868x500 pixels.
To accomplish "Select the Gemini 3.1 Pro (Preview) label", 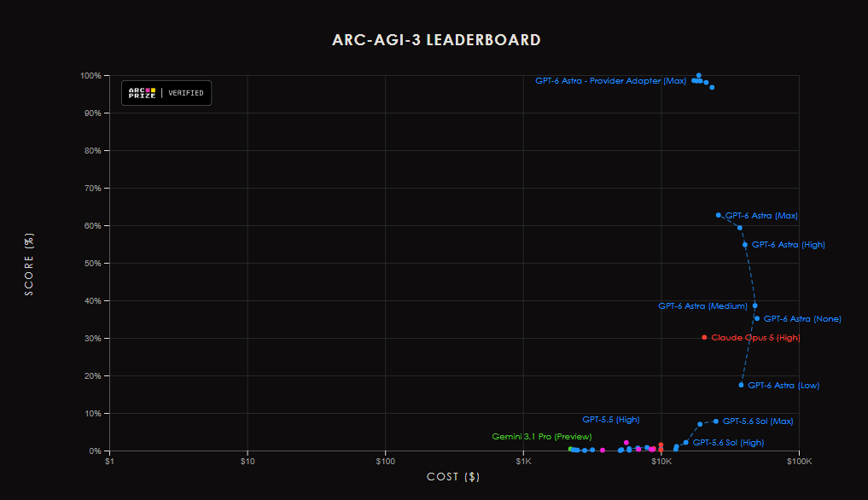I will (541, 436).
